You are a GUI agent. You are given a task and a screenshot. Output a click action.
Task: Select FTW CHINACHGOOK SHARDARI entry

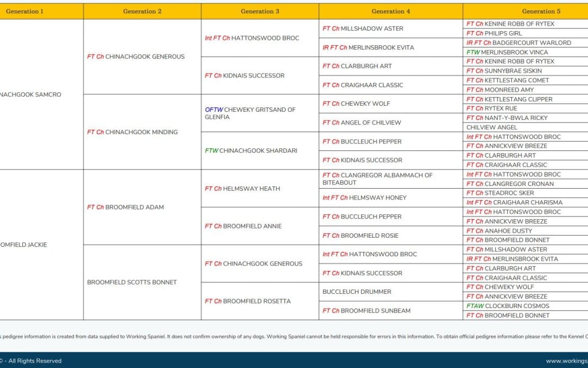coord(251,150)
